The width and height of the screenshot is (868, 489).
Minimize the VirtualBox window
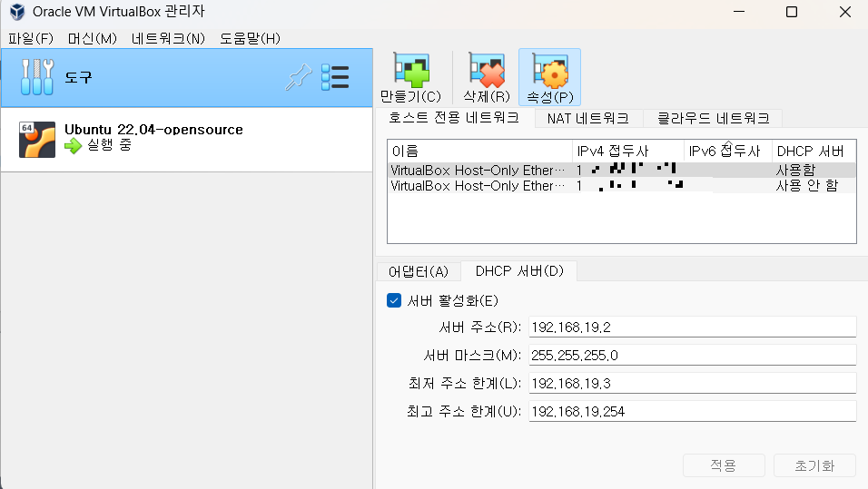(739, 12)
